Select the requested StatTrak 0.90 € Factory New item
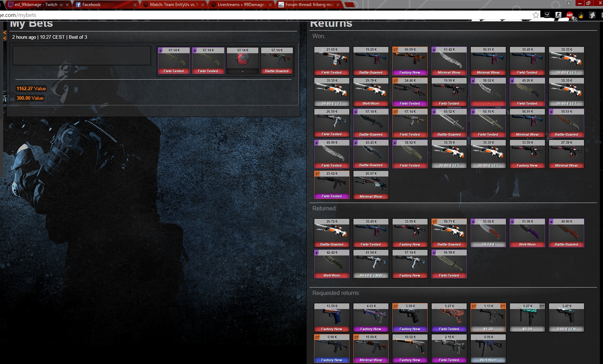 point(332,348)
